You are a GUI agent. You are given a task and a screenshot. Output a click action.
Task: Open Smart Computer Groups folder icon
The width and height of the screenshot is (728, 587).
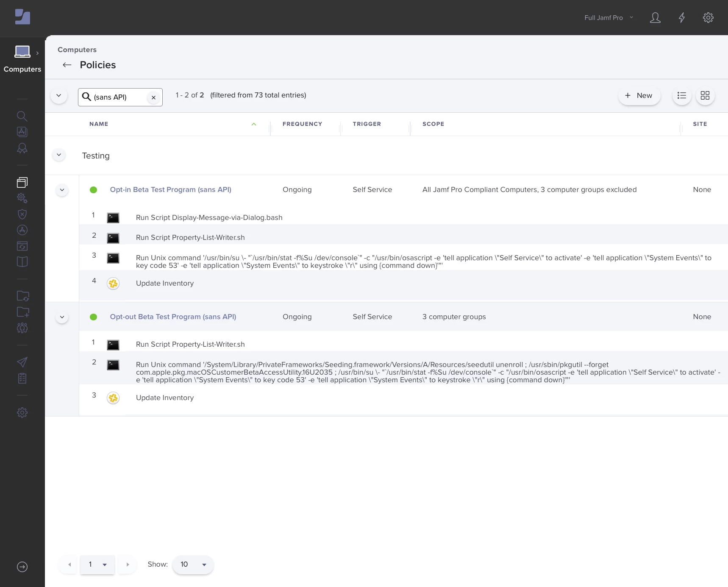(x=23, y=296)
